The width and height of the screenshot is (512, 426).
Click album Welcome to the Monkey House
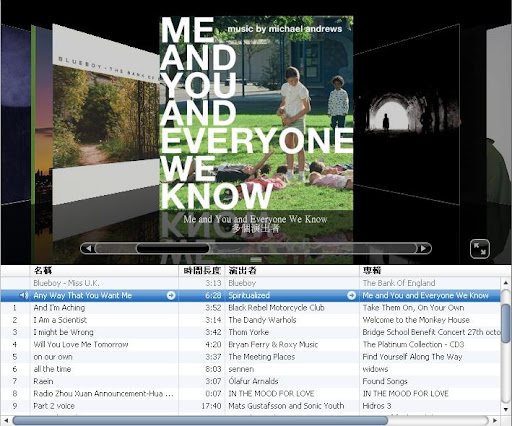tap(416, 320)
